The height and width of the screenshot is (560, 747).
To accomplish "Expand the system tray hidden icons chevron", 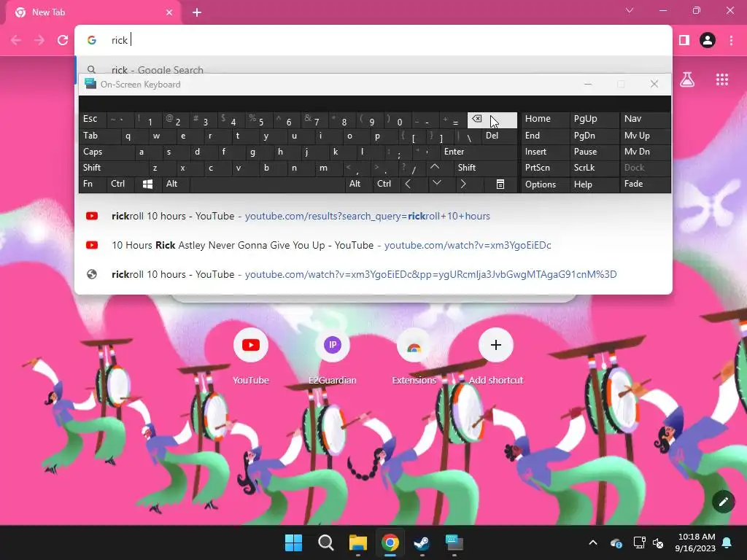I will [593, 542].
